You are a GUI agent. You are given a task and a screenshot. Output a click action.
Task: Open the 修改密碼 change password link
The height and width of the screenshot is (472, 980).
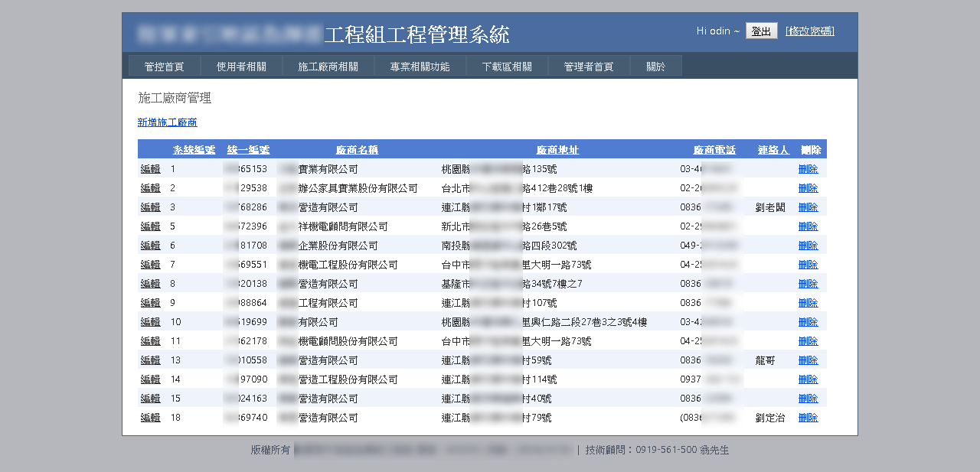(x=809, y=31)
